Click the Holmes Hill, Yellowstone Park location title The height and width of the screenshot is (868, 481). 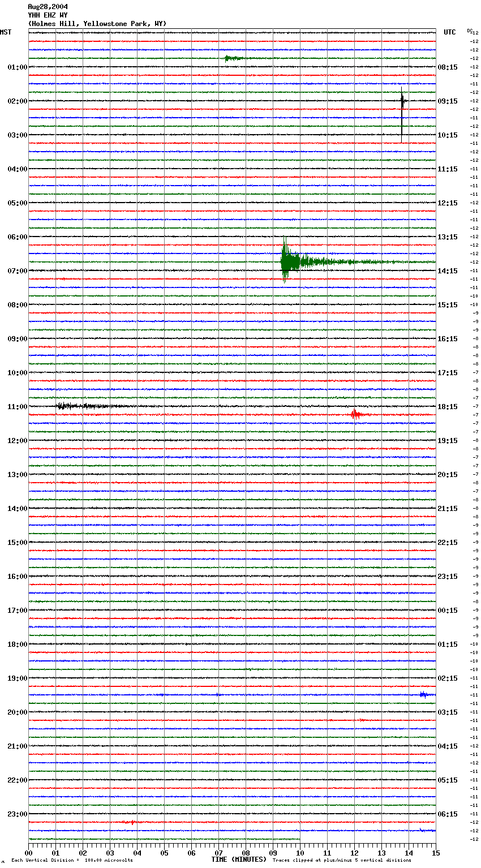tap(97, 24)
